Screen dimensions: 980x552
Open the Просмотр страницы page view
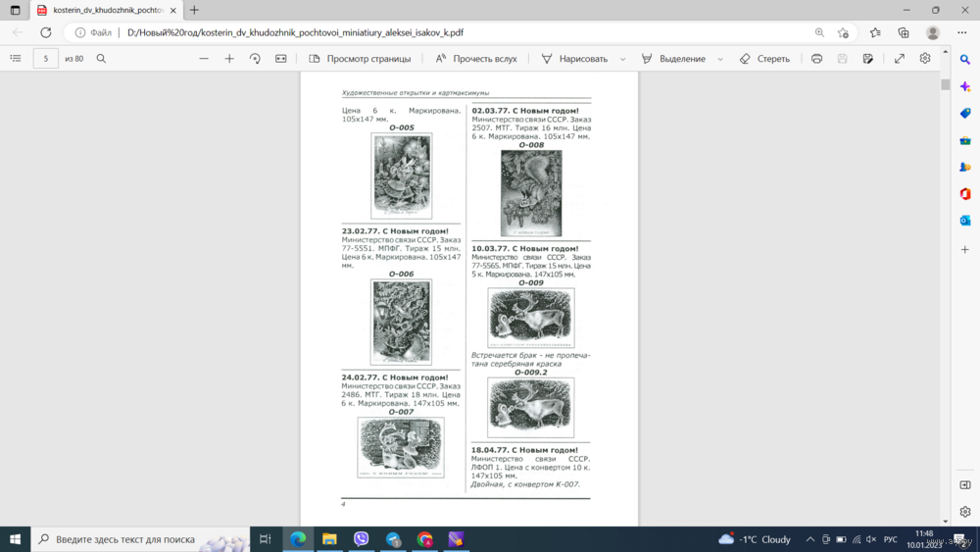[360, 58]
